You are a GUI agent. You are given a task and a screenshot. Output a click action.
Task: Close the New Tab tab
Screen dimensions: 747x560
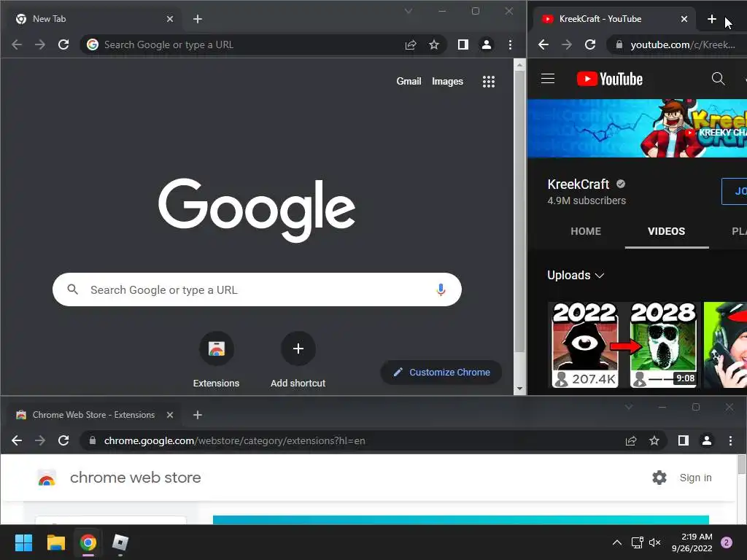pyautogui.click(x=170, y=19)
